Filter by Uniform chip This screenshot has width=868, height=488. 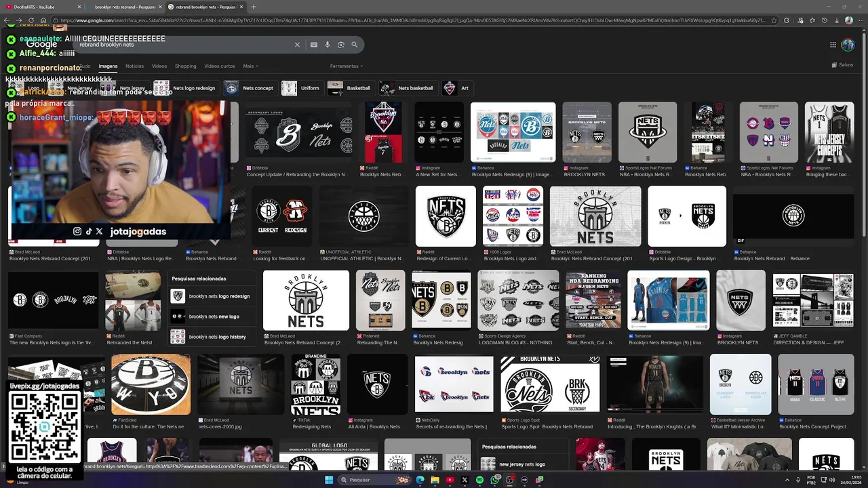pyautogui.click(x=301, y=88)
